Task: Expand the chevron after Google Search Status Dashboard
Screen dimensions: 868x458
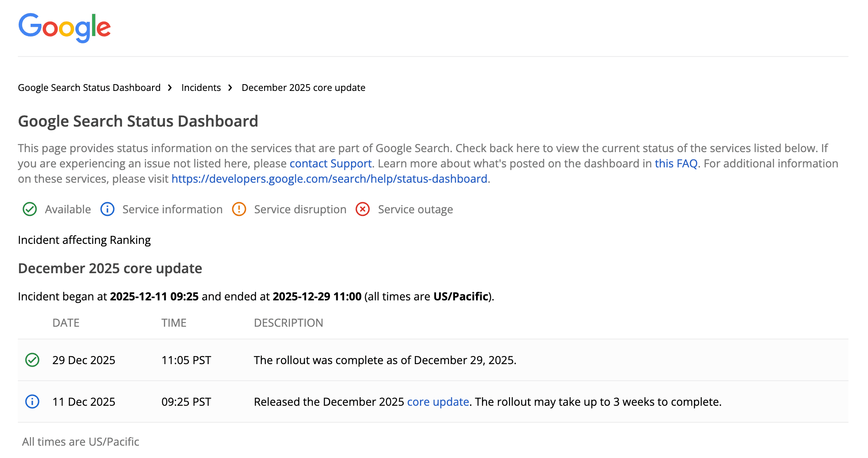Action: click(x=170, y=87)
